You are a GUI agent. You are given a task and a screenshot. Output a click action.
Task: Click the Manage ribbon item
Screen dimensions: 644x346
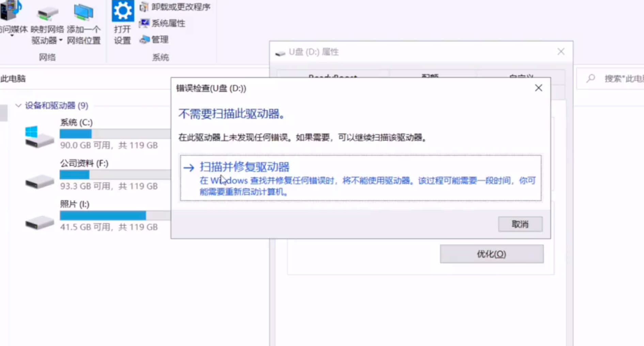tap(154, 40)
